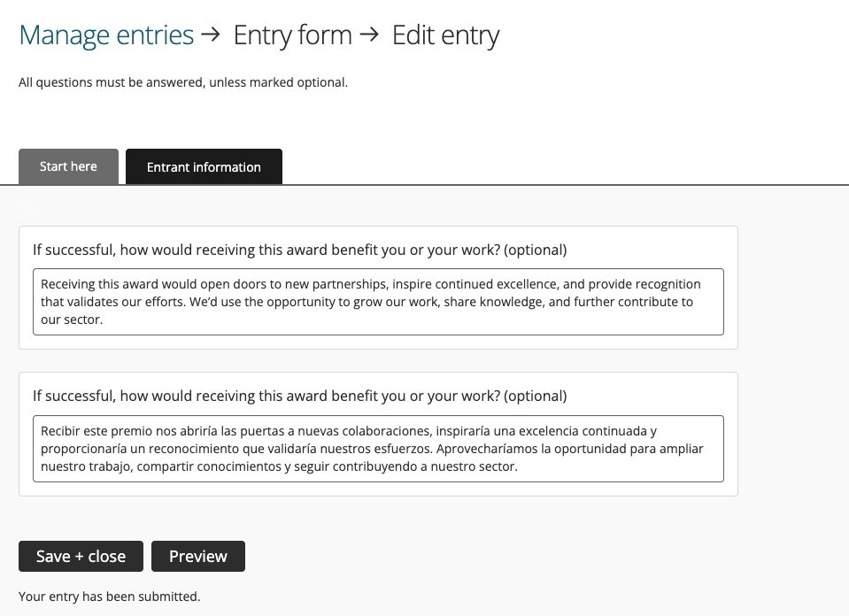Click the instructions text about answering all questions
Viewport: 849px width, 616px height.
pyautogui.click(x=183, y=82)
